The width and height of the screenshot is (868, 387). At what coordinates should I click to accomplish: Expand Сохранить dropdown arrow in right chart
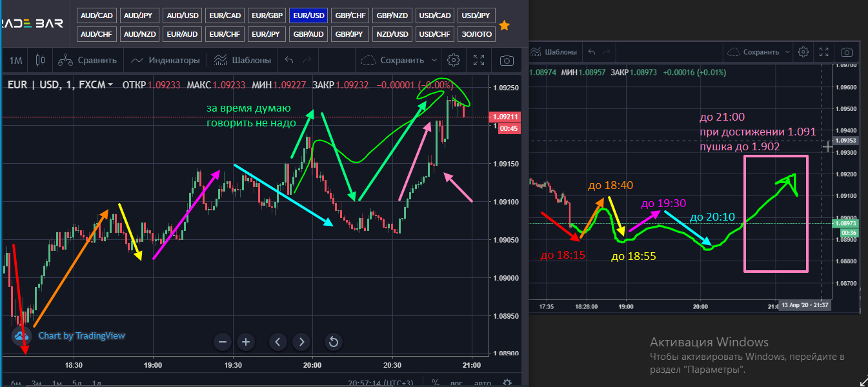pos(787,52)
